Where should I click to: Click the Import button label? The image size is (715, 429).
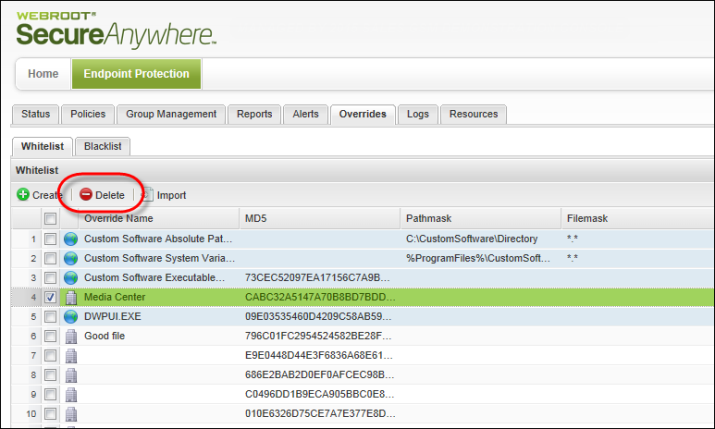tap(171, 195)
